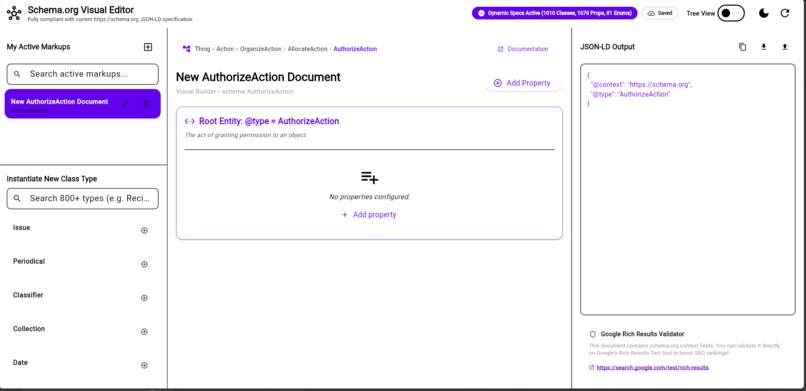Open the Documentation link
This screenshot has height=391, width=806.
[523, 49]
